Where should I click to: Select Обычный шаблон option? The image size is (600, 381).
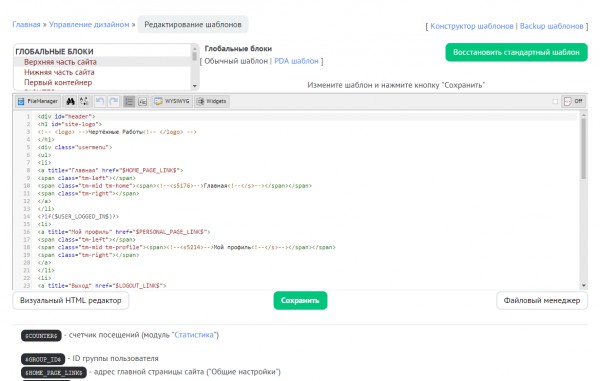pos(236,61)
